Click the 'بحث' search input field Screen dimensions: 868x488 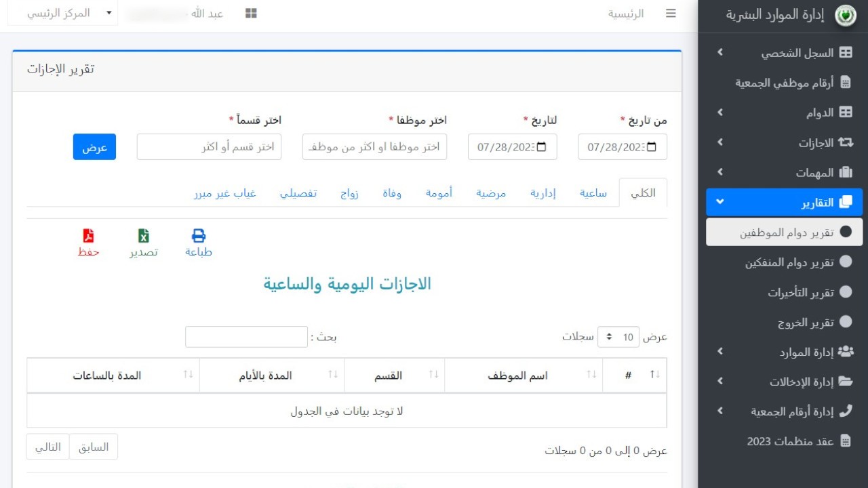246,337
